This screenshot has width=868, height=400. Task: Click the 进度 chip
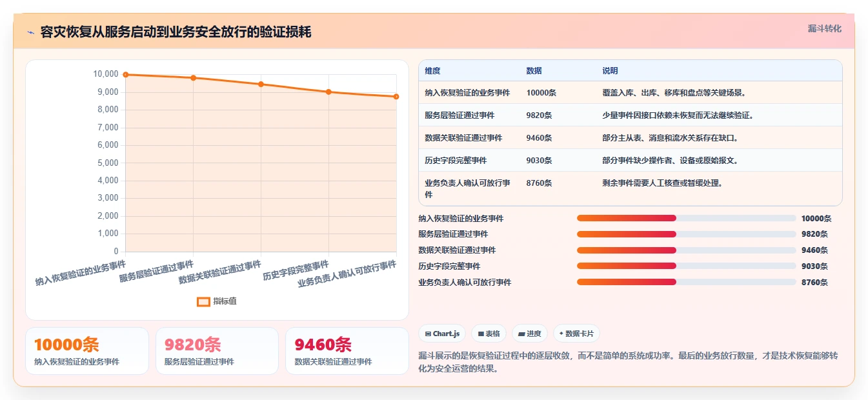point(529,334)
